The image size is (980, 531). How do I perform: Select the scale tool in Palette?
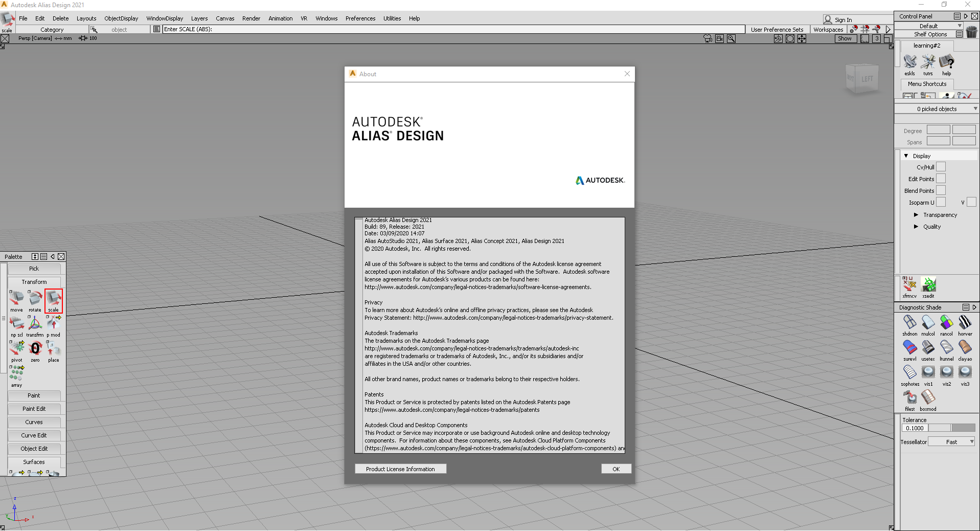pos(53,300)
